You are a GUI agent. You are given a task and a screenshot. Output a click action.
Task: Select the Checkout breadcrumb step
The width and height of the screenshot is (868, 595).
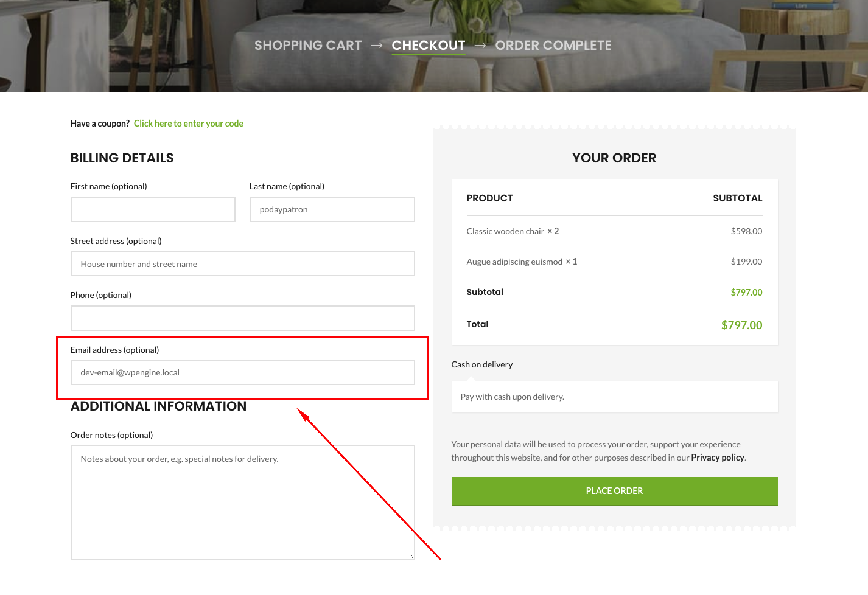(428, 46)
